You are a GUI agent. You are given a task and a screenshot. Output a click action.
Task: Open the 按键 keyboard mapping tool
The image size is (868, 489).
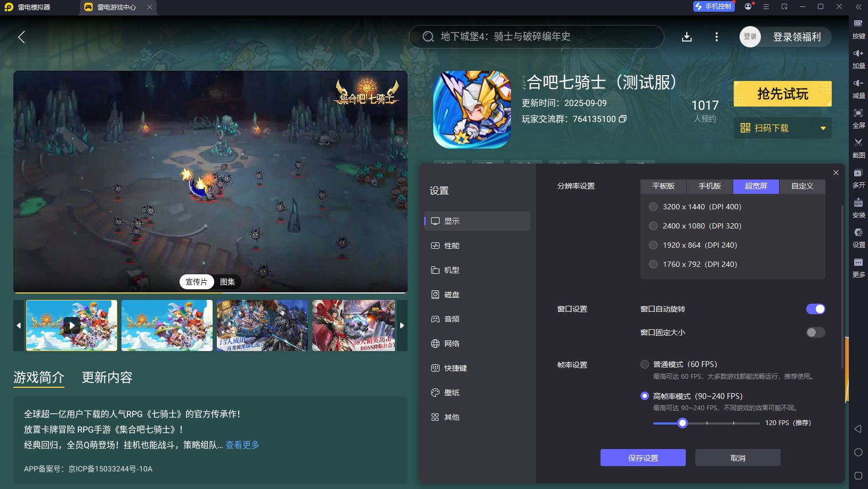(858, 29)
